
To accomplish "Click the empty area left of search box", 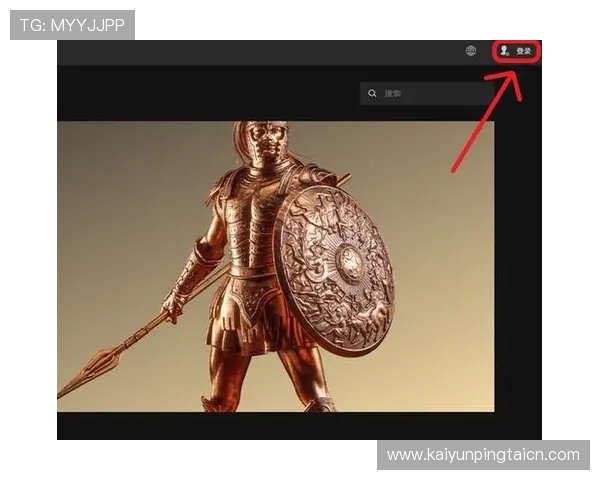I will click(x=200, y=93).
